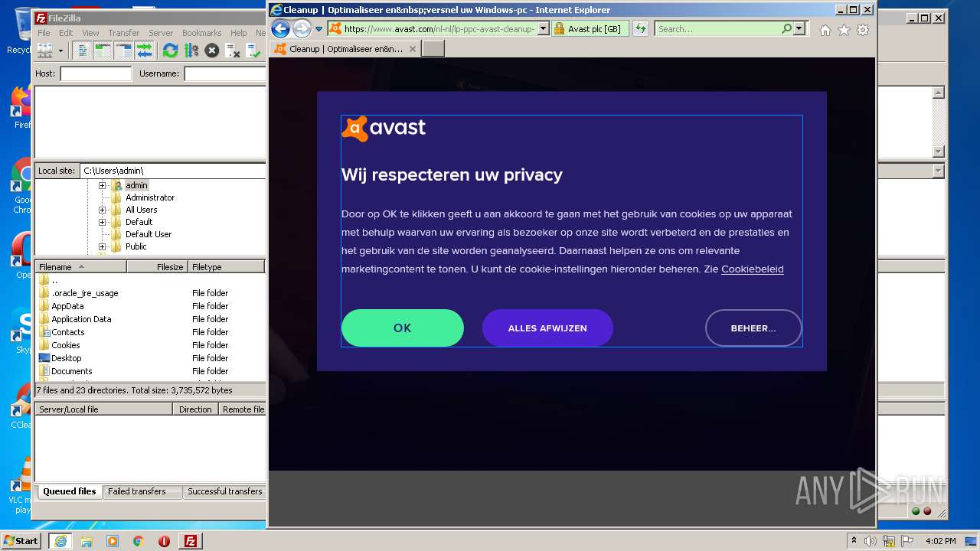Expand the Public folder tree node
The image size is (980, 551).
pos(102,246)
